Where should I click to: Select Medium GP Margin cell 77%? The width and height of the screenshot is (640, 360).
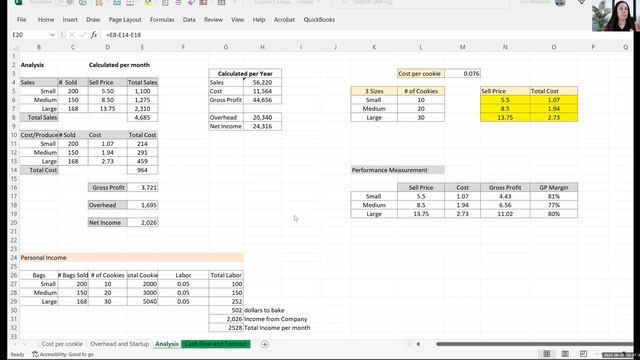pos(553,205)
